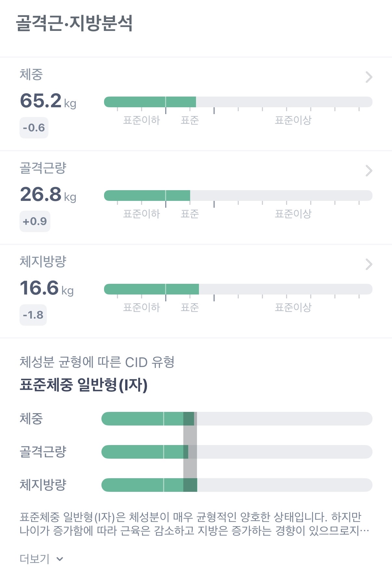Click the 26.8 kg muscle value

point(48,194)
